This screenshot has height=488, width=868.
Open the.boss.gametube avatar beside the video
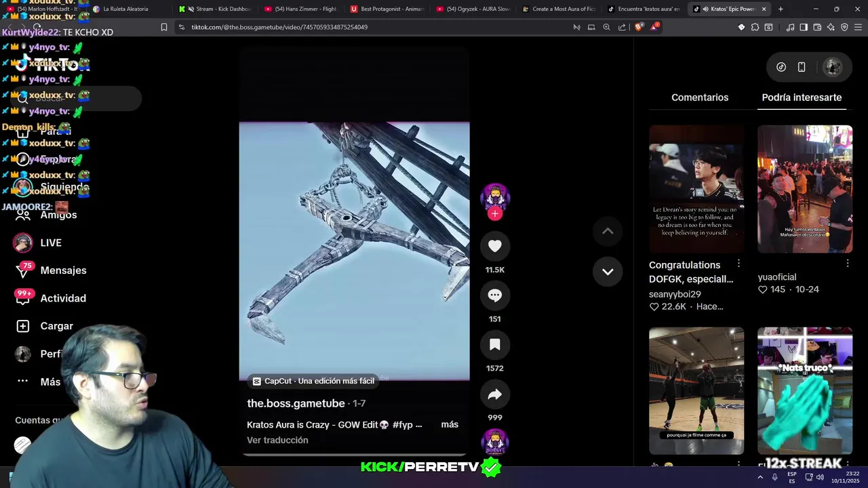(x=495, y=197)
